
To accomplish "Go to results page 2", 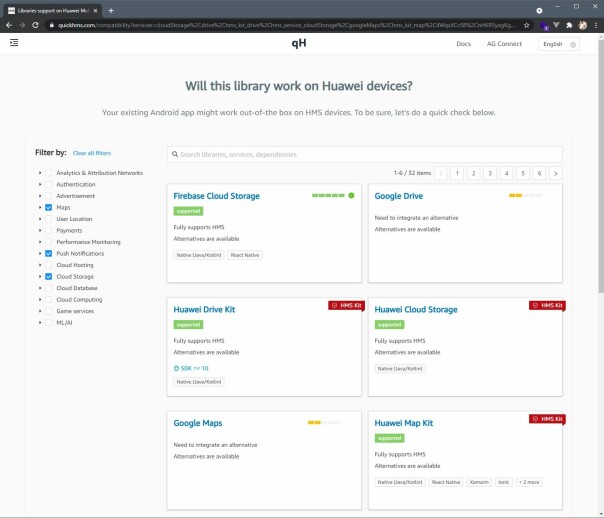I will tap(473, 173).
